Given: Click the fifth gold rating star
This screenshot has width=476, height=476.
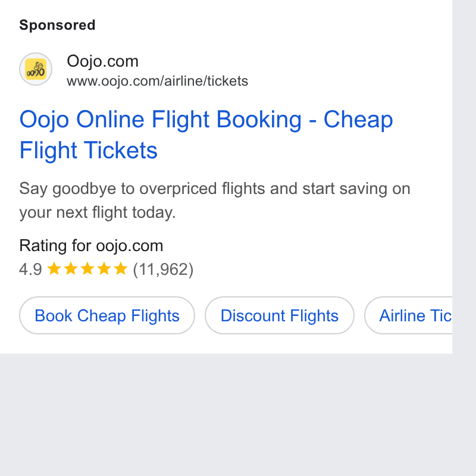Looking at the screenshot, I should (x=121, y=269).
